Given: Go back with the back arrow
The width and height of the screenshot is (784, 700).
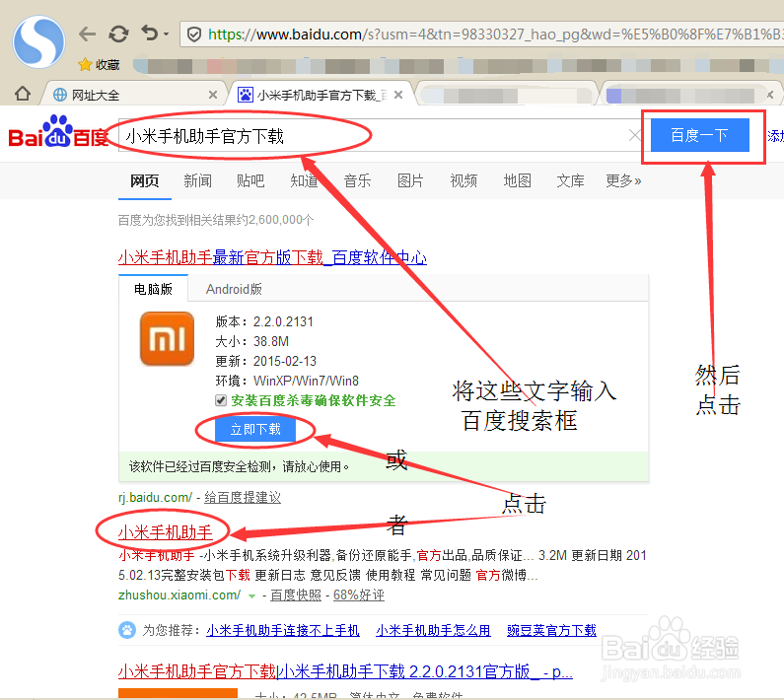Looking at the screenshot, I should tap(87, 34).
